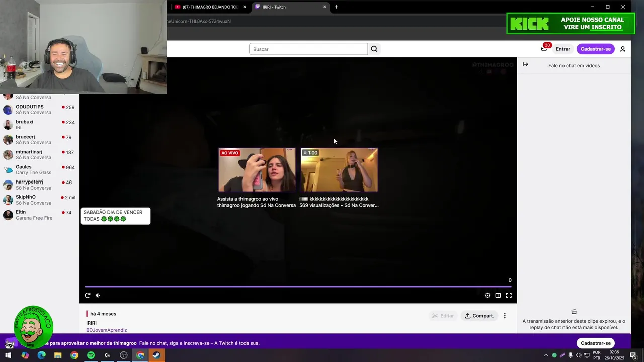Image resolution: width=644 pixels, height=362 pixels.
Task: Replay the clip with the reload icon
Action: (x=88, y=295)
